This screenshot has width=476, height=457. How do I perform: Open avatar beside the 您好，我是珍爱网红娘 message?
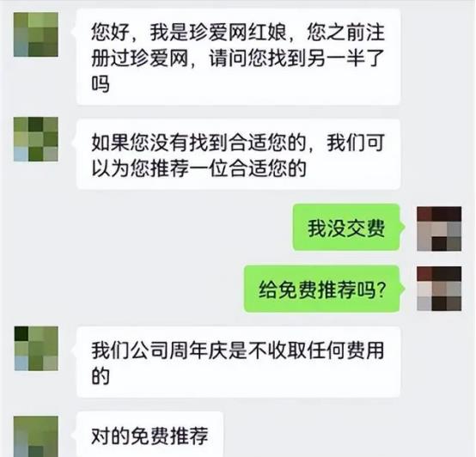36,34
